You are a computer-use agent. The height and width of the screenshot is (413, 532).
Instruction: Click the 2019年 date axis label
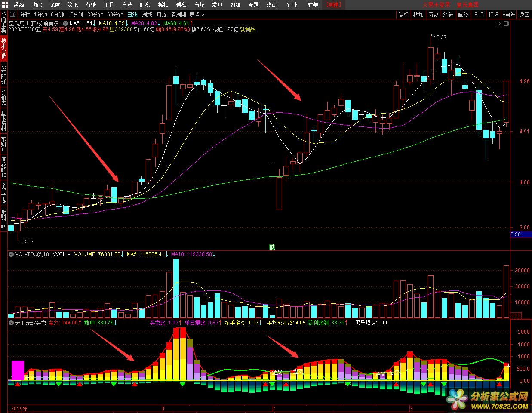click(x=19, y=408)
